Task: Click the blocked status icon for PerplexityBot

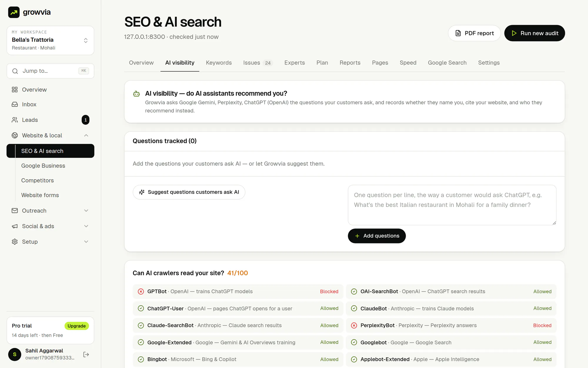Action: coord(354,325)
